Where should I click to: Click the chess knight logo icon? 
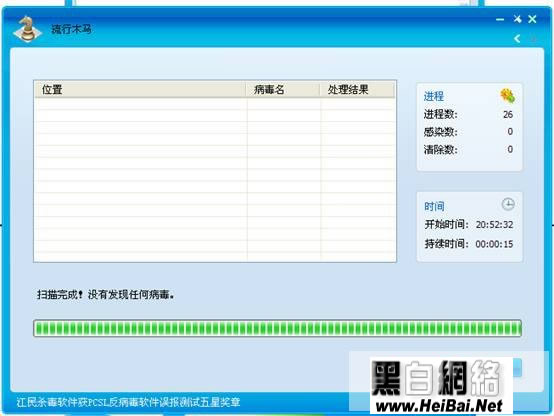(27, 29)
